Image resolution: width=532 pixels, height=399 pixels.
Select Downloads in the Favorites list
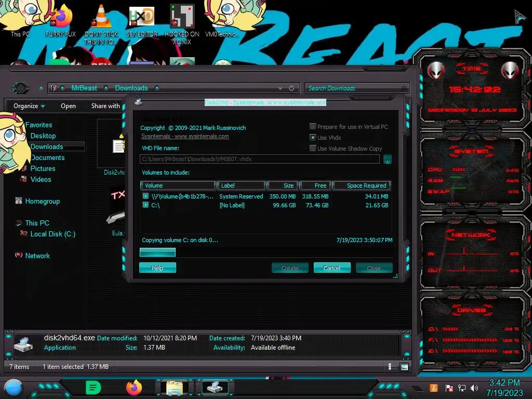(x=47, y=147)
